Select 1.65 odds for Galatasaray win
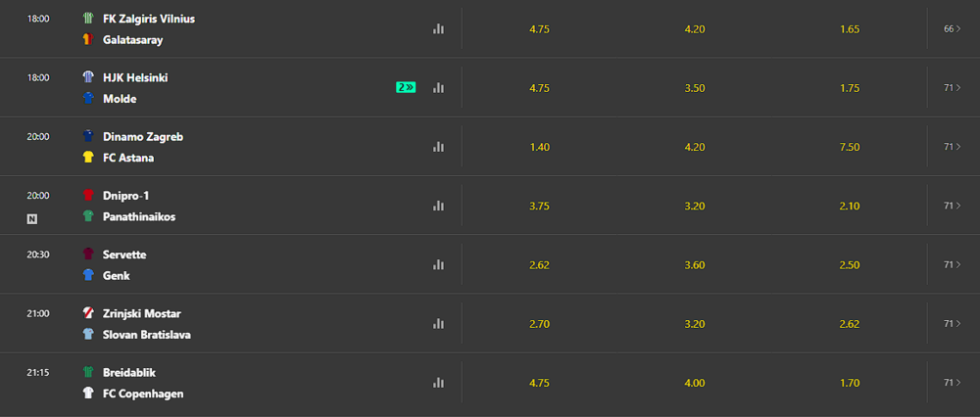Image resolution: width=980 pixels, height=417 pixels. tap(850, 29)
